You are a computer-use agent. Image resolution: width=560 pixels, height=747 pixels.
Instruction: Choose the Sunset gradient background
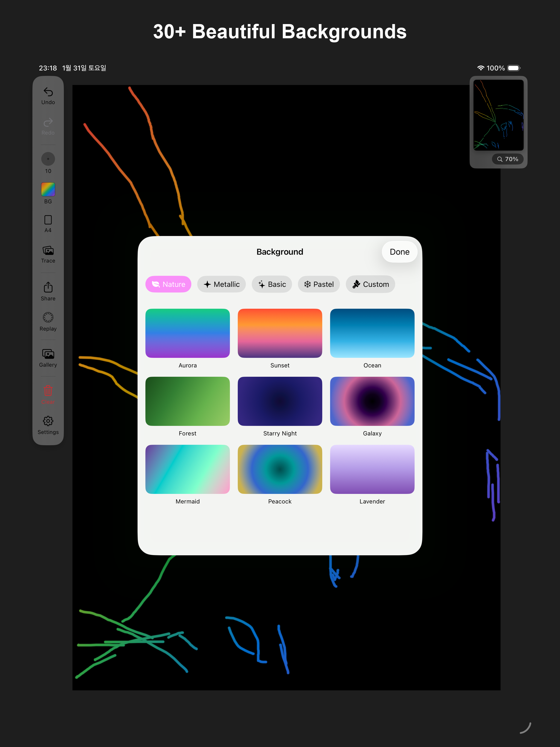tap(280, 333)
